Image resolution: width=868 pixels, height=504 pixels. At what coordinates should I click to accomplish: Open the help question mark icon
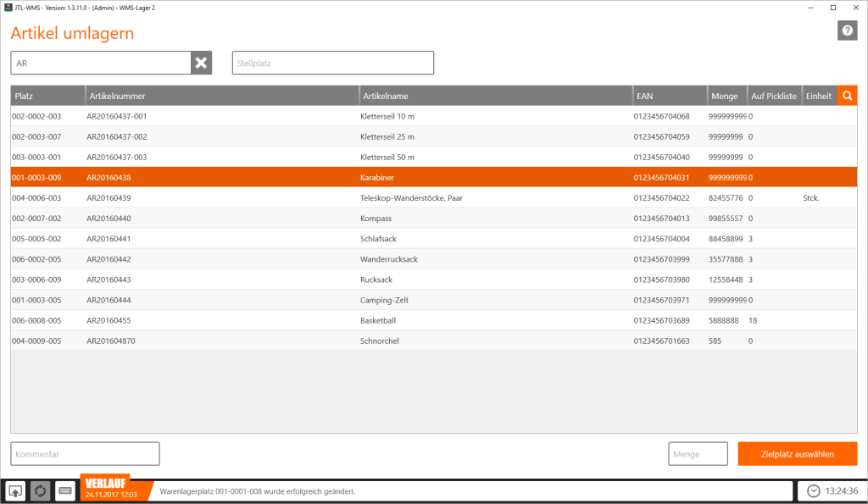[x=847, y=31]
